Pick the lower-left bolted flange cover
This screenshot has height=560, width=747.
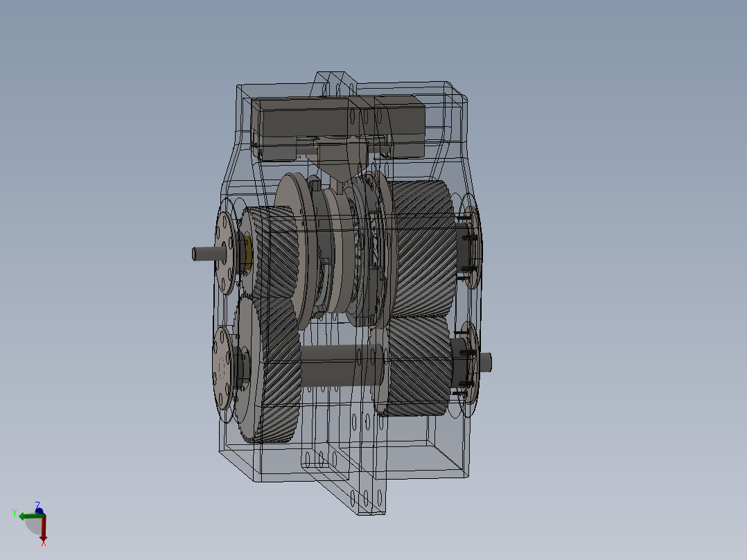[x=223, y=368]
